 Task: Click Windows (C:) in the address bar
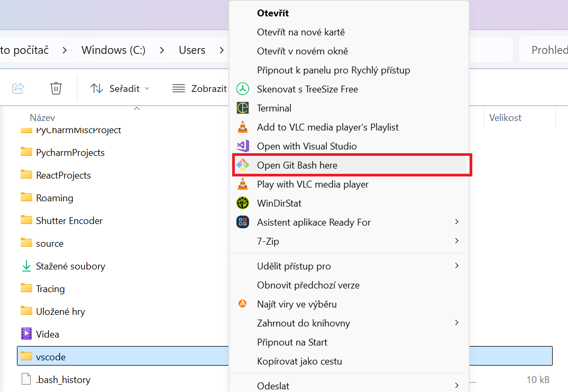coord(113,50)
